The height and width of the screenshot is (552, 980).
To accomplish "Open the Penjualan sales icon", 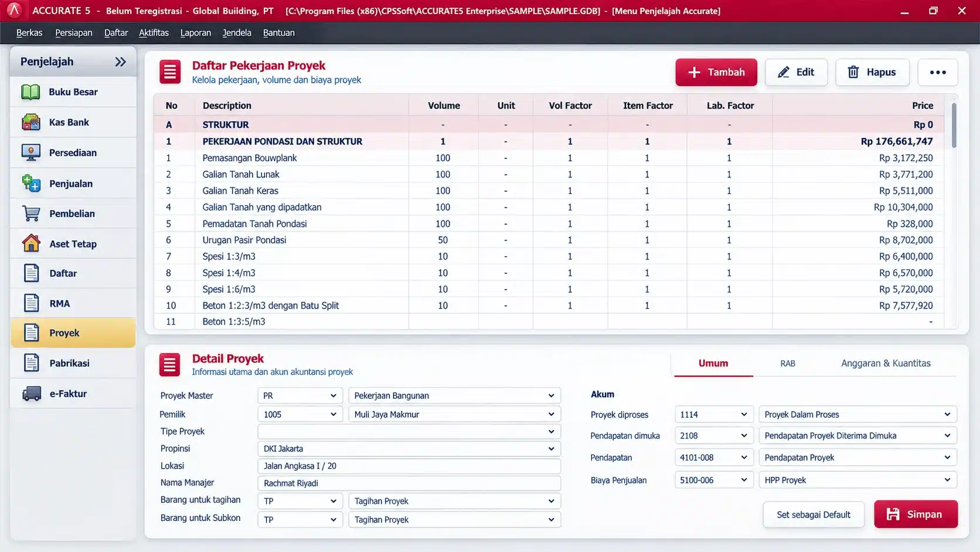I will point(30,183).
